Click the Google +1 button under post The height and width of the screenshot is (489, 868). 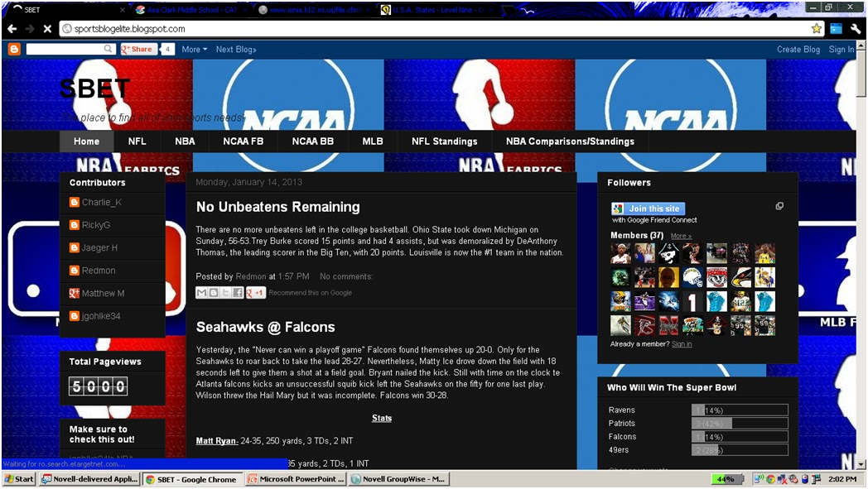click(x=255, y=293)
